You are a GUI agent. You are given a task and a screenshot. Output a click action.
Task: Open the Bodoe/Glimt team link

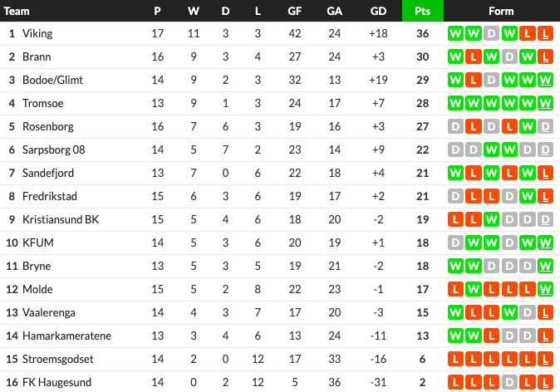(52, 80)
